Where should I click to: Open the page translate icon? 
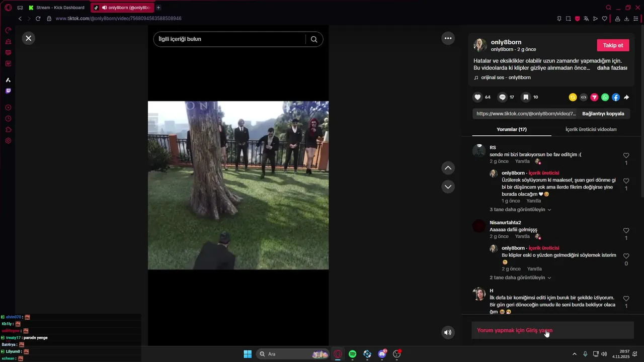(586, 19)
